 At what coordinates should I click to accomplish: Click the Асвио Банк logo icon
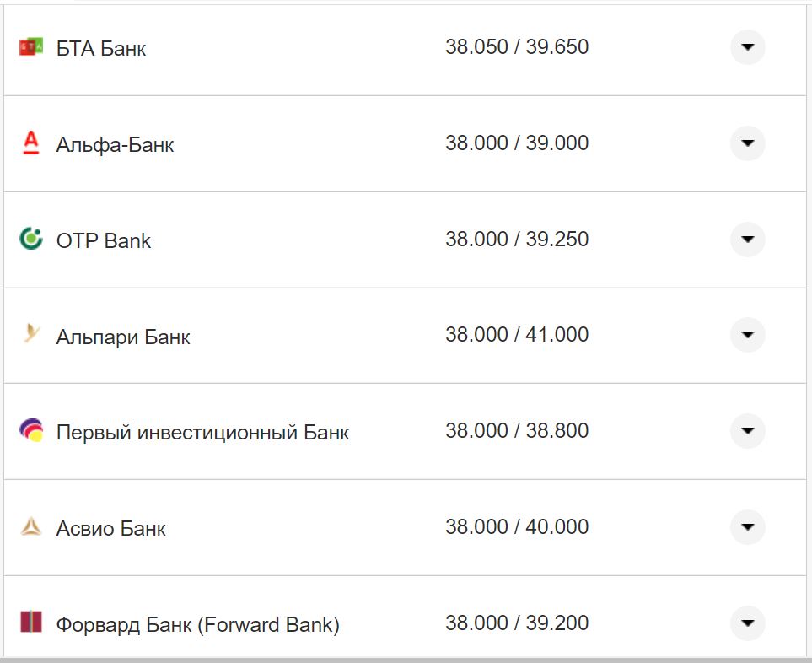(x=30, y=527)
